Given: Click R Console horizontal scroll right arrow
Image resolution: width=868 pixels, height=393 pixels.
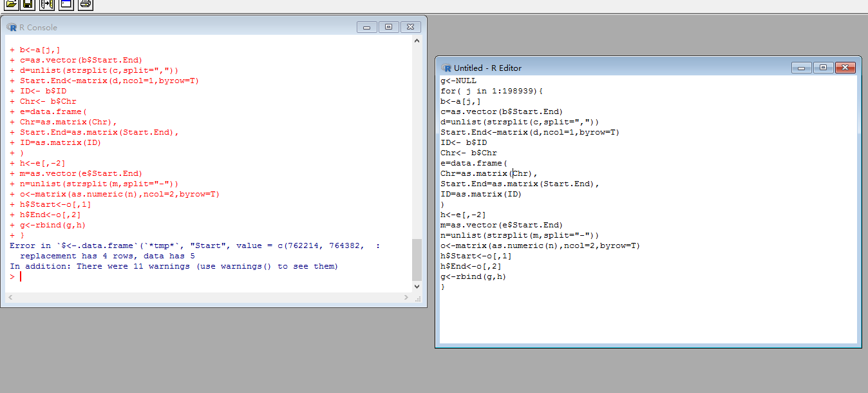Looking at the screenshot, I should [406, 298].
